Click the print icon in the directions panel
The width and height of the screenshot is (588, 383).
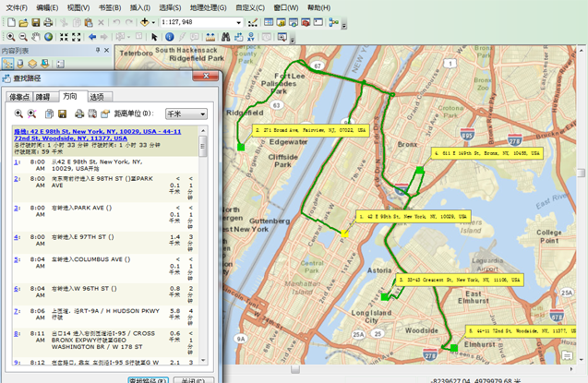(78, 114)
